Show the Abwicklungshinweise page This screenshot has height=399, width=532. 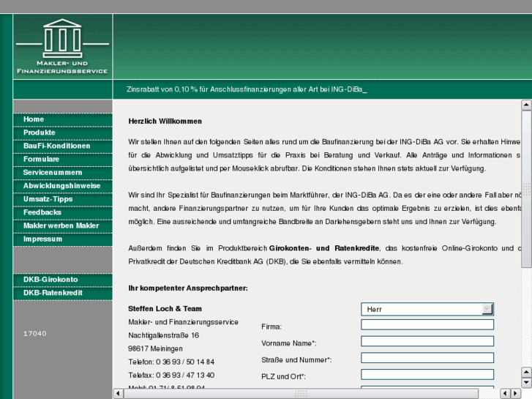point(63,186)
